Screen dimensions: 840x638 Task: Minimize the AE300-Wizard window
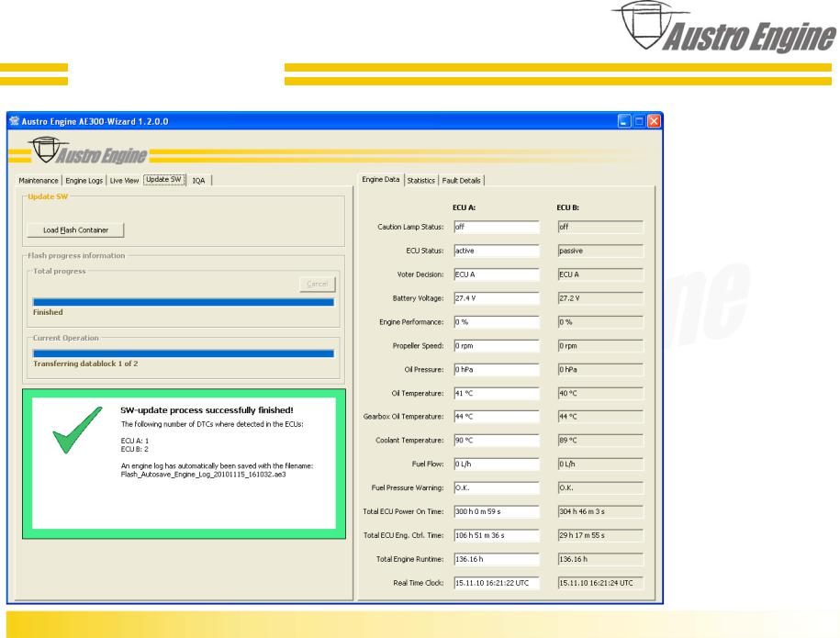click(624, 121)
